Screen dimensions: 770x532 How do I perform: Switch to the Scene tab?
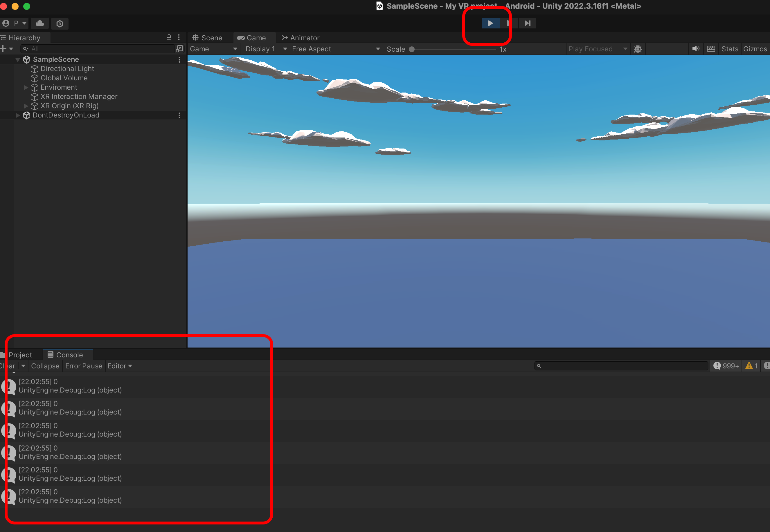coord(207,38)
